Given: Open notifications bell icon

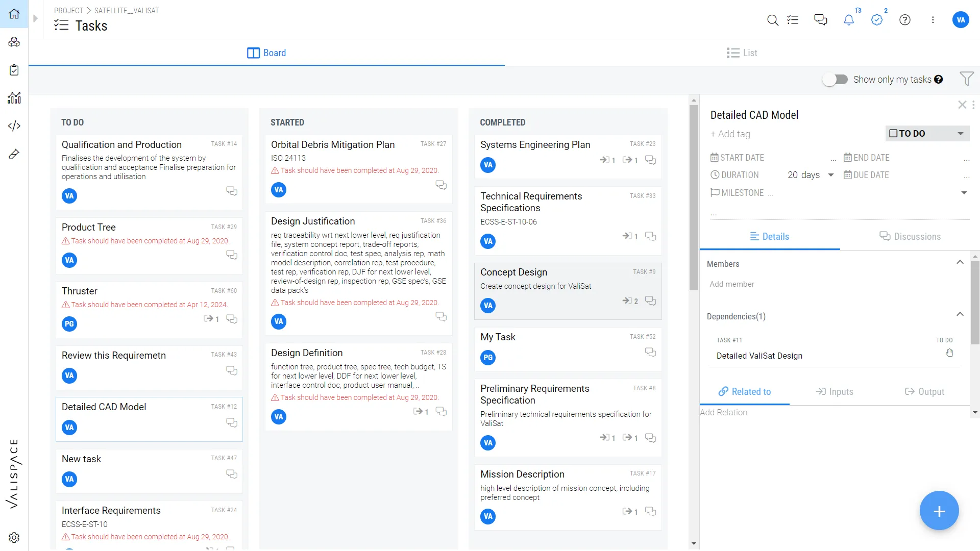Looking at the screenshot, I should 848,20.
